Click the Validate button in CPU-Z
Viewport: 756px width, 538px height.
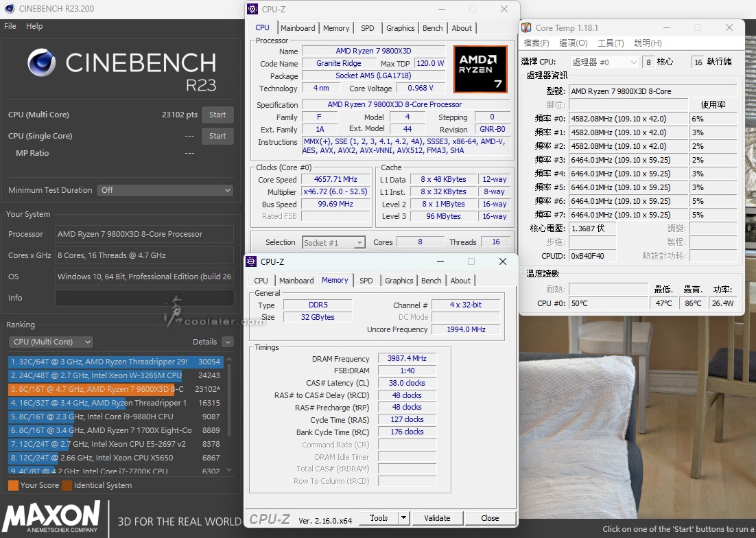point(437,517)
